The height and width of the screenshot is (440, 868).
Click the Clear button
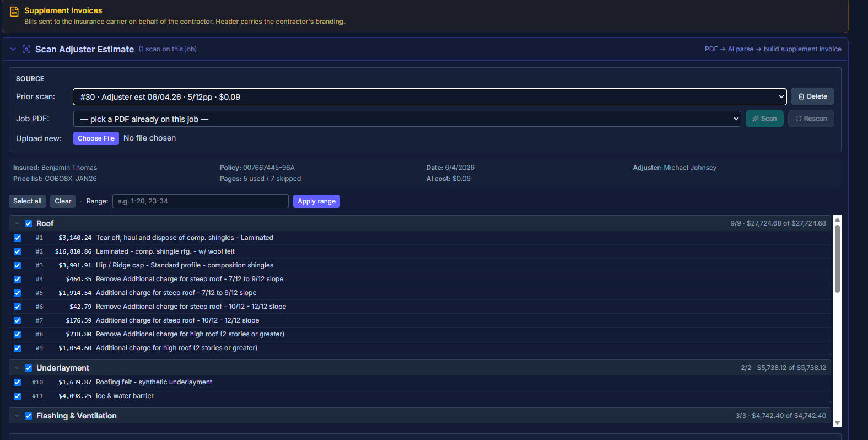[63, 201]
